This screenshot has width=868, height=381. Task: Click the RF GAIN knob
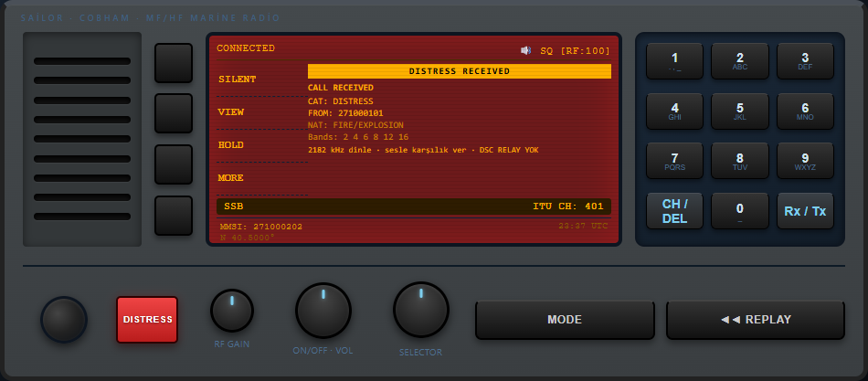tap(232, 311)
